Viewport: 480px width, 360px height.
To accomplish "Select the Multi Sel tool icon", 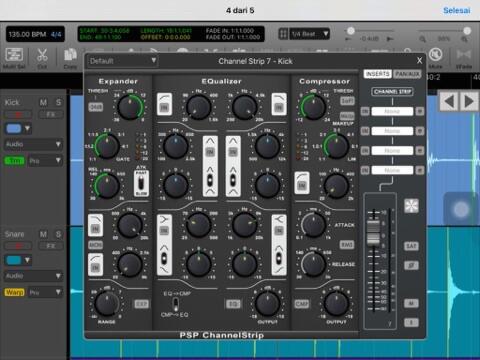I will [x=14, y=55].
